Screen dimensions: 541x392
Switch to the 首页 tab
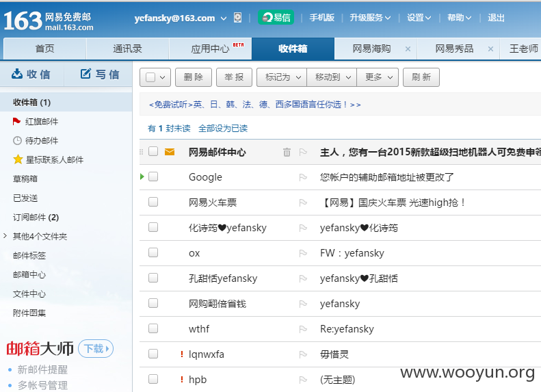tap(45, 49)
